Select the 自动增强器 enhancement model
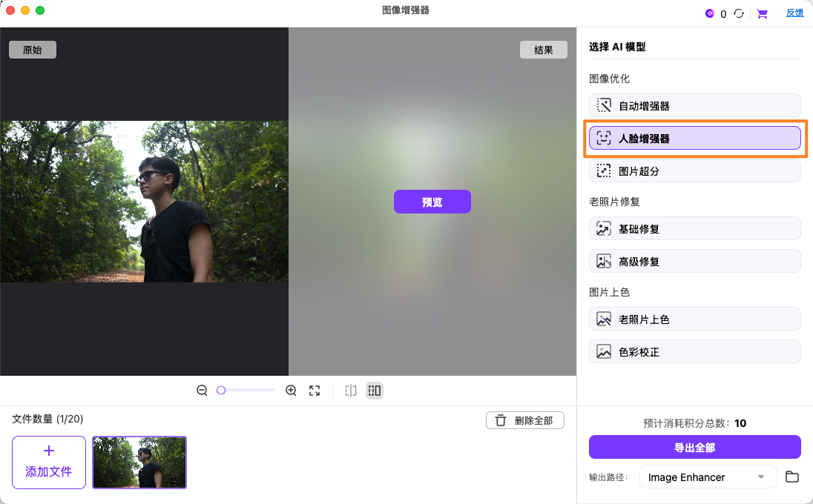 (x=694, y=105)
